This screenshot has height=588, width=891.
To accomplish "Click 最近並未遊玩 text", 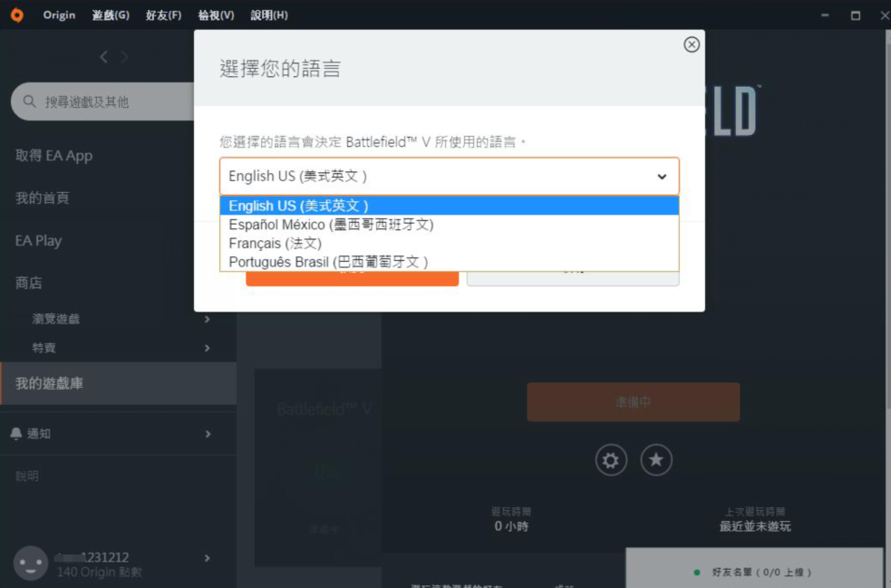I will 755,526.
